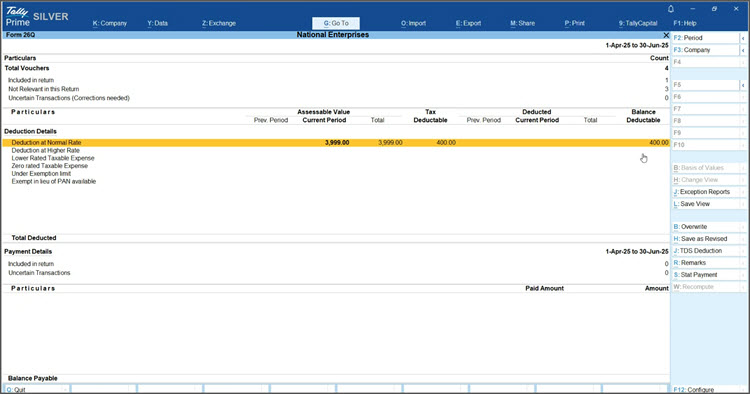
Task: Click the Assessable Value column header
Action: point(323,112)
